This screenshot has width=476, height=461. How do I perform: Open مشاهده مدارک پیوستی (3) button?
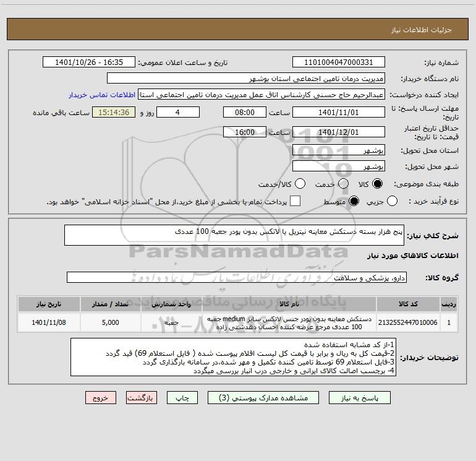click(263, 398)
